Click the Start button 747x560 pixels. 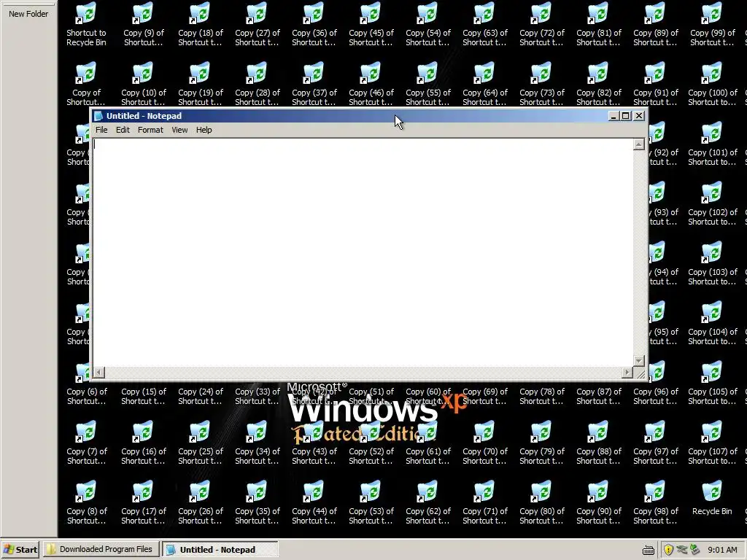pos(20,550)
